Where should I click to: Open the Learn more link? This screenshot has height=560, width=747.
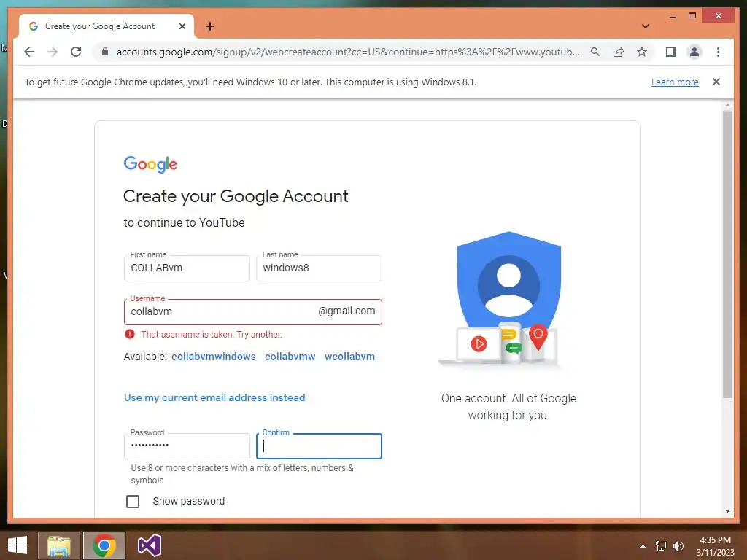pyautogui.click(x=675, y=82)
